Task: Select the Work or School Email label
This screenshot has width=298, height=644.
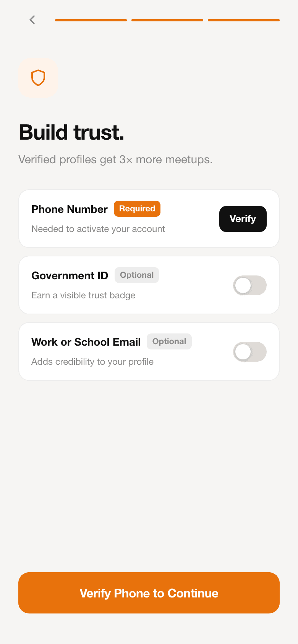Action: (x=86, y=342)
